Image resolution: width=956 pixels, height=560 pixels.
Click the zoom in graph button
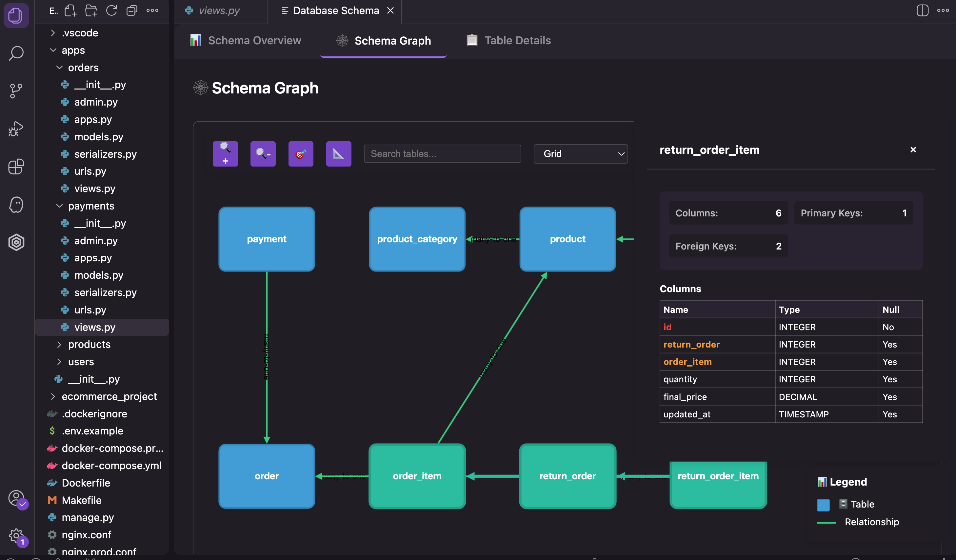pyautogui.click(x=225, y=154)
